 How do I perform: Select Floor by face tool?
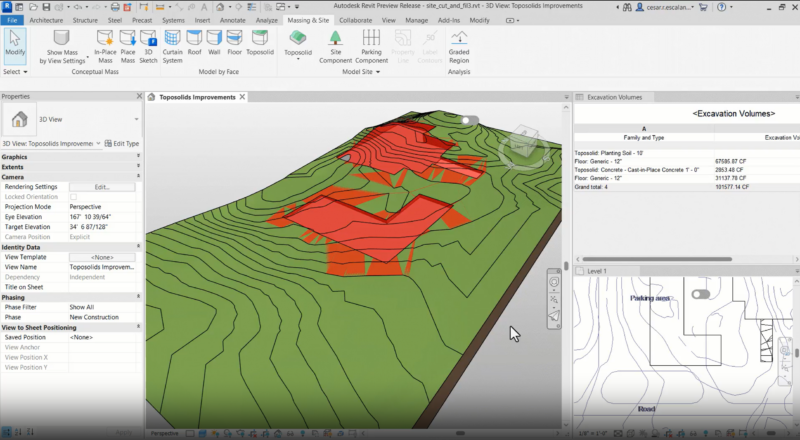coord(234,43)
